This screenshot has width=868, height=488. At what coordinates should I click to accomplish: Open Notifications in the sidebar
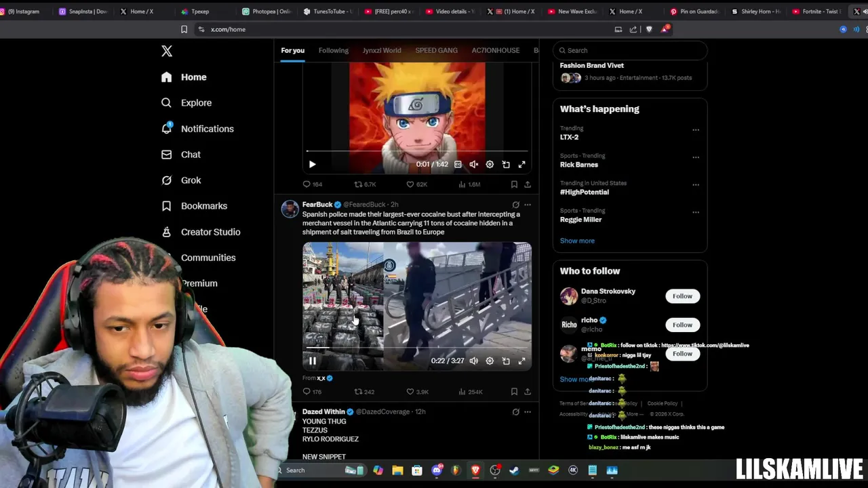pos(197,129)
